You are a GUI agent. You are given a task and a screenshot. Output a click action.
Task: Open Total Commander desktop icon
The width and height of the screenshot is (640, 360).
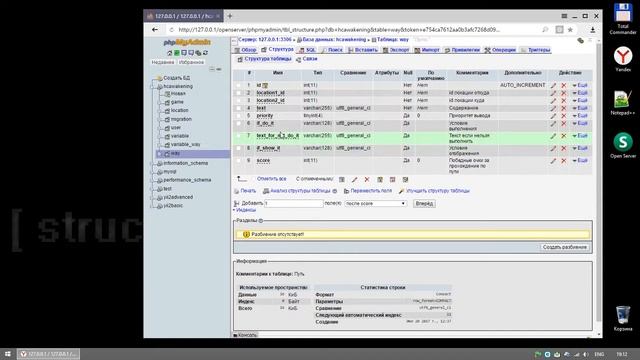click(x=623, y=19)
